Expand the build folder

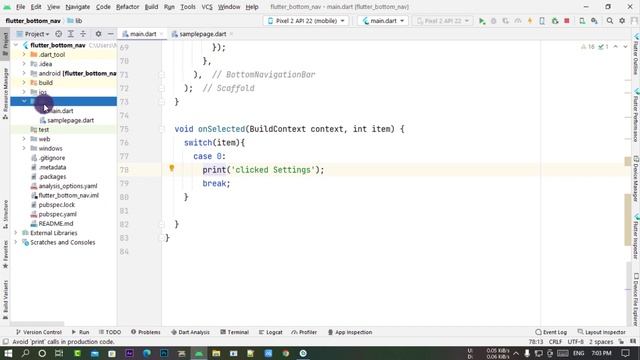click(x=24, y=82)
